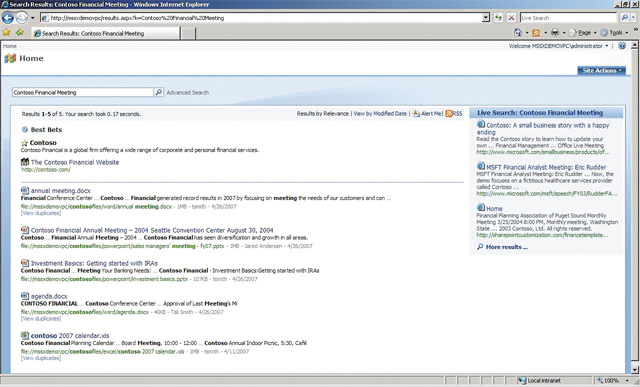Open The Contoso Financial Website best bet
The image size is (640, 387).
75,162
